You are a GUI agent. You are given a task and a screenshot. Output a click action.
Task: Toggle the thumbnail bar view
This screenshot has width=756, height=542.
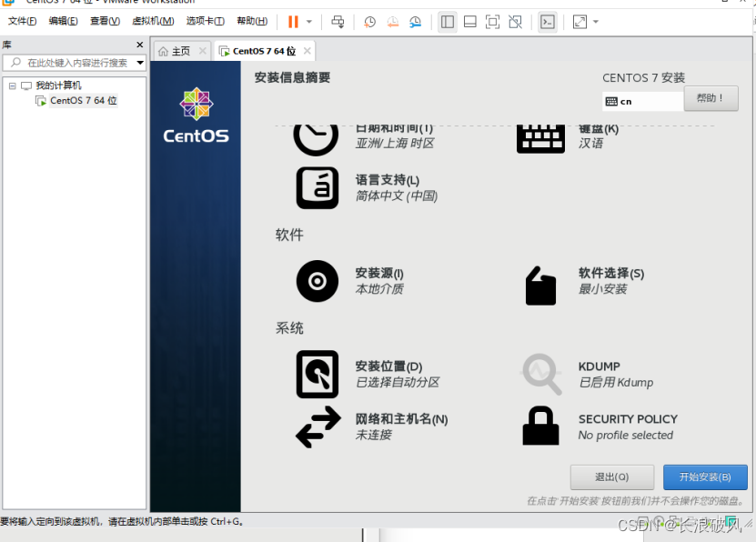coord(470,22)
